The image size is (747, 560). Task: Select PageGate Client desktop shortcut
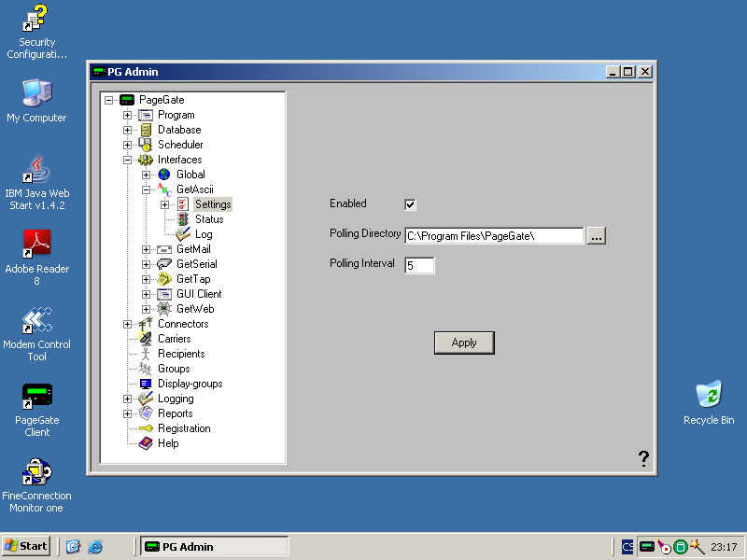(36, 410)
